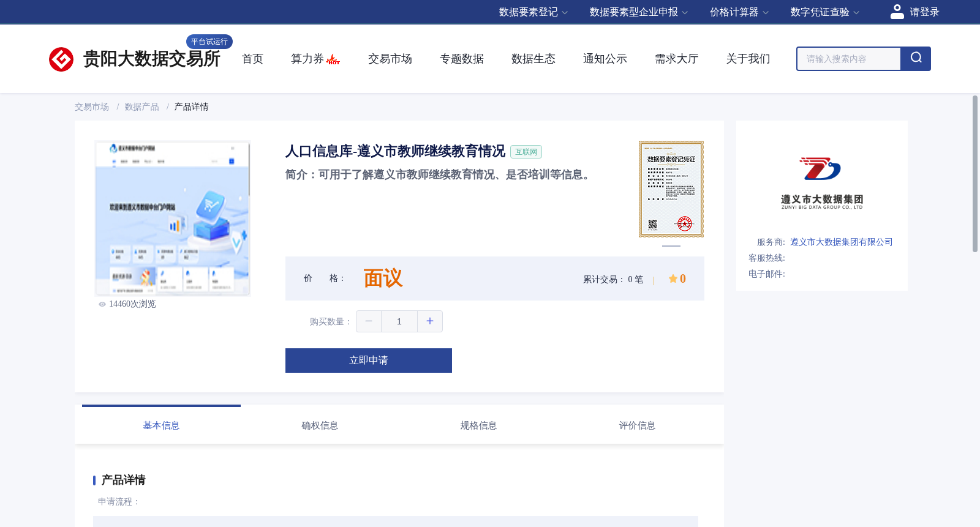Click the page vertical scrollbar
980x527 pixels.
[x=975, y=174]
